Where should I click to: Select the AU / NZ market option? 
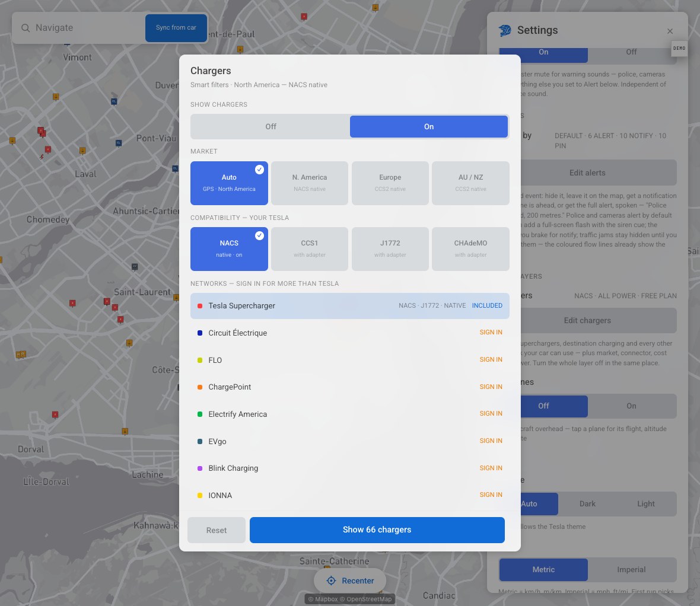coord(470,183)
